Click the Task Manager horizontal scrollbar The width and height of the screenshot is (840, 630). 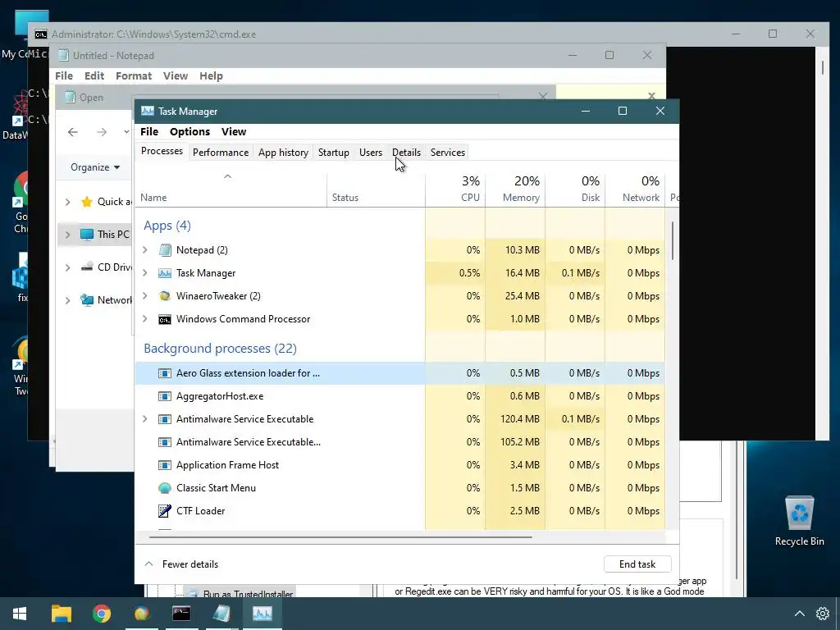[x=340, y=536]
